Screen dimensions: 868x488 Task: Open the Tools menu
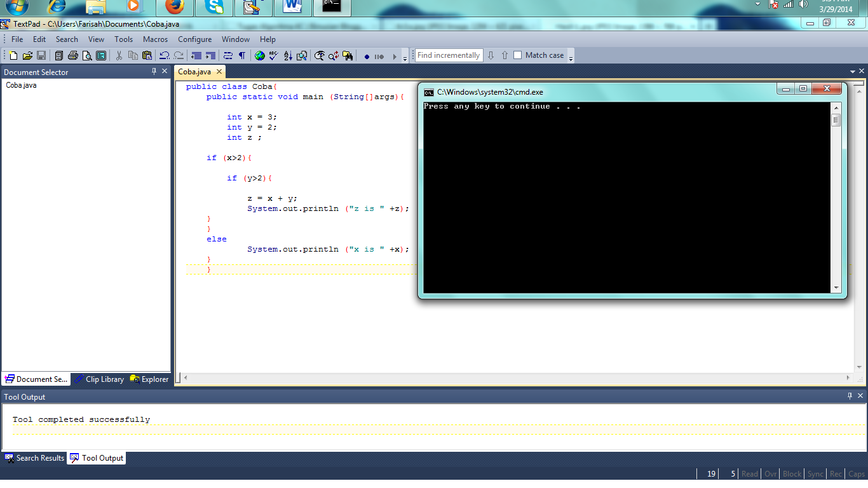124,39
